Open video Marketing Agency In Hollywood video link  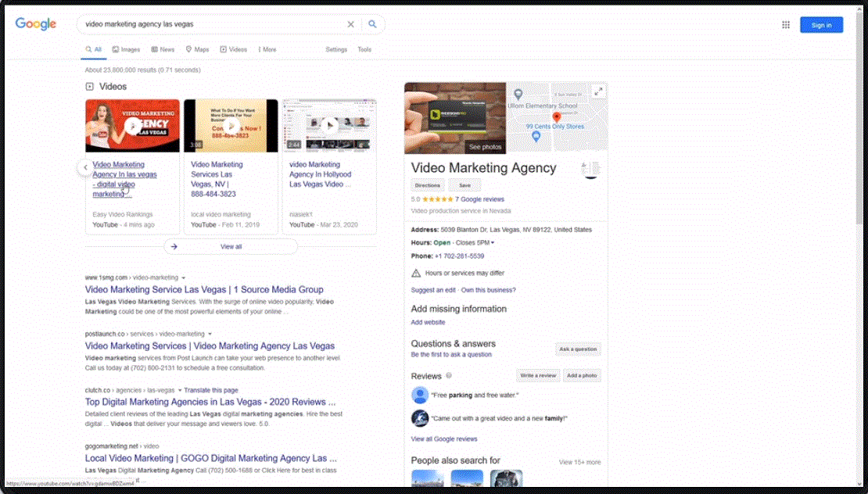click(320, 174)
